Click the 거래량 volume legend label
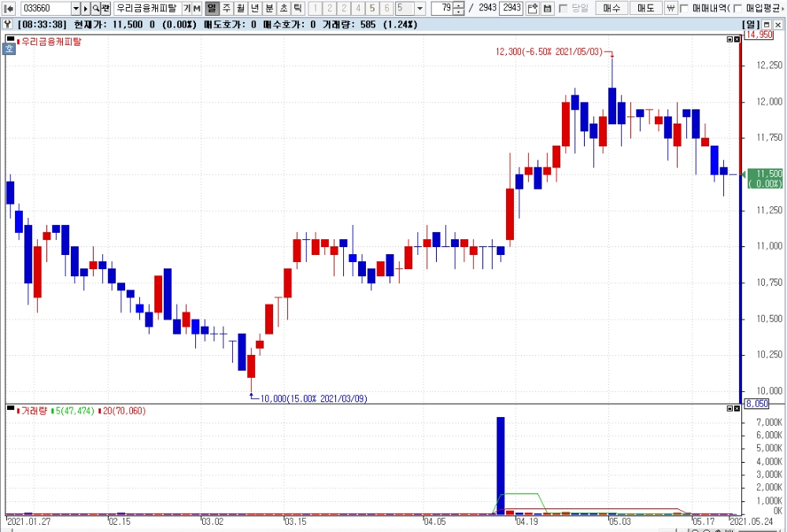This screenshot has height=532, width=787. (x=34, y=411)
